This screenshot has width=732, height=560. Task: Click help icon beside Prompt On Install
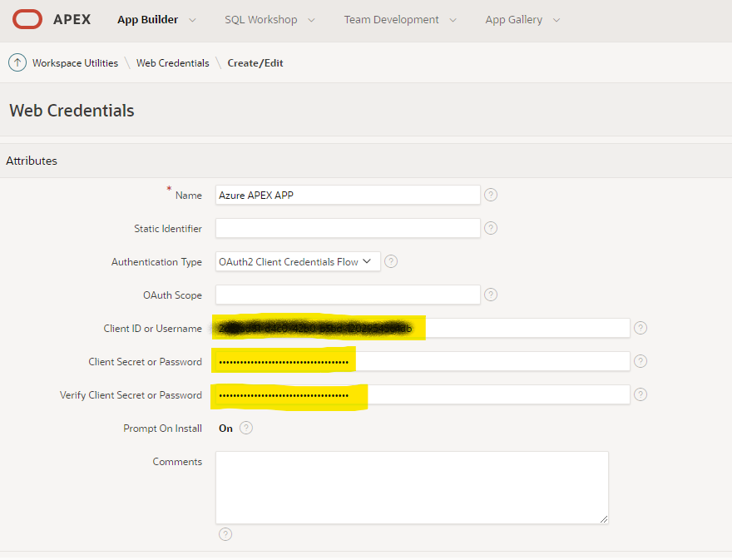(245, 428)
